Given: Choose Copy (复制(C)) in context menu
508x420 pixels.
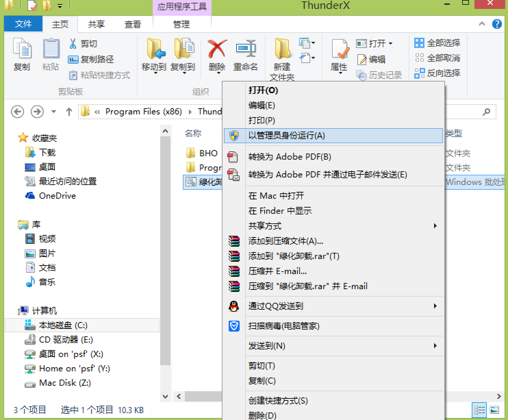Looking at the screenshot, I should 333,381.
